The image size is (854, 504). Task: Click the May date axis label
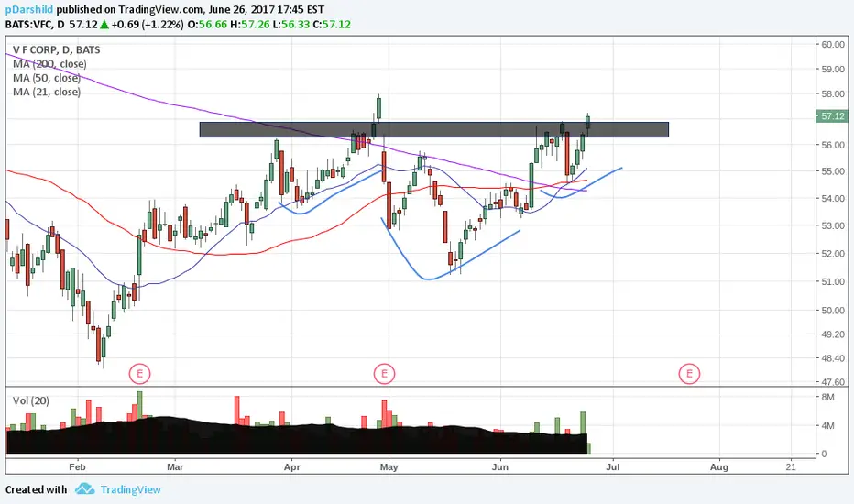389,467
